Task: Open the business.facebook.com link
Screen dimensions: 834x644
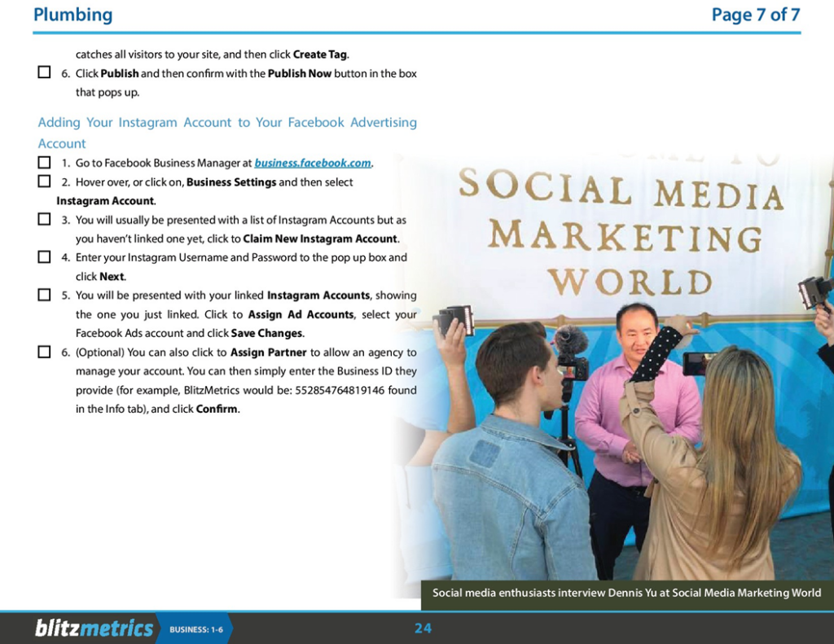Action: tap(313, 163)
